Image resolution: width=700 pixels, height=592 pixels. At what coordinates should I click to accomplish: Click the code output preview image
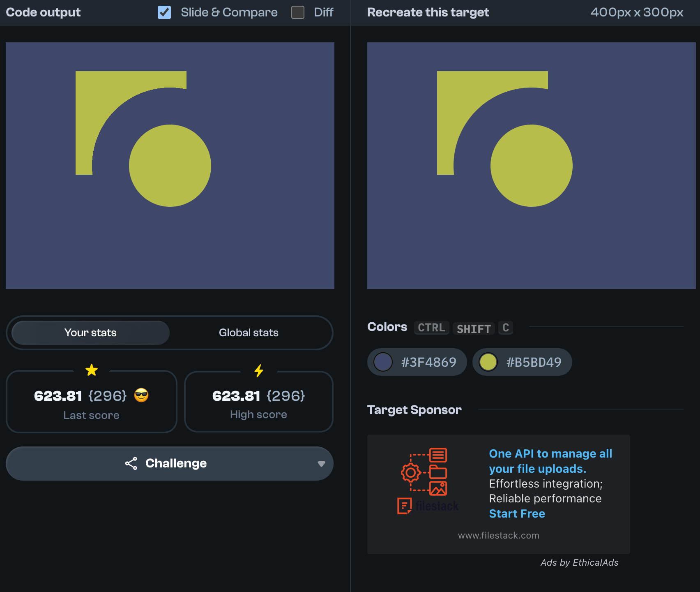[x=170, y=166]
